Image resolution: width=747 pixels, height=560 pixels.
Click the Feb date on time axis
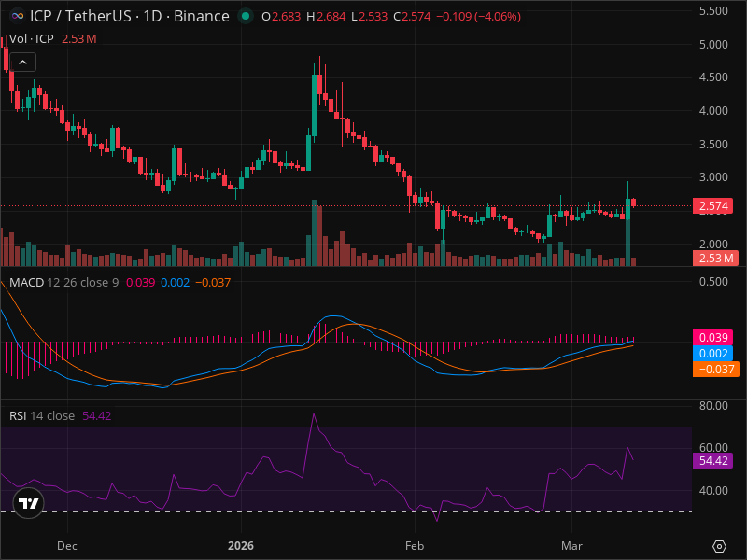415,546
